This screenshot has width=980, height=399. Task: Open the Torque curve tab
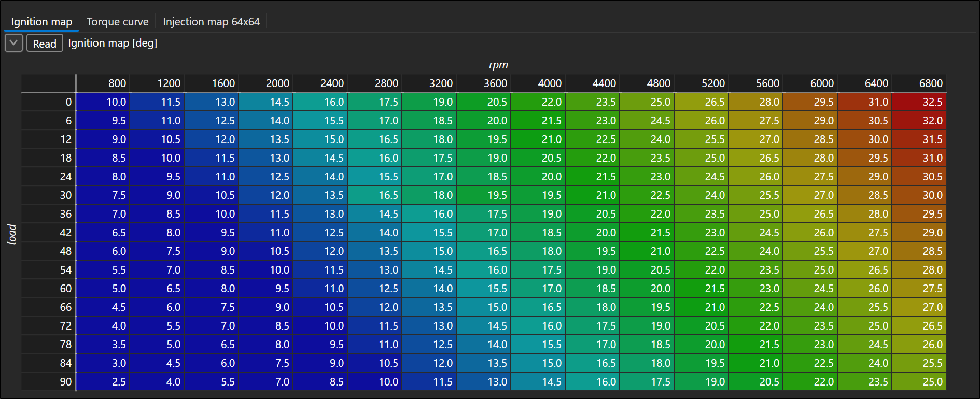point(117,22)
